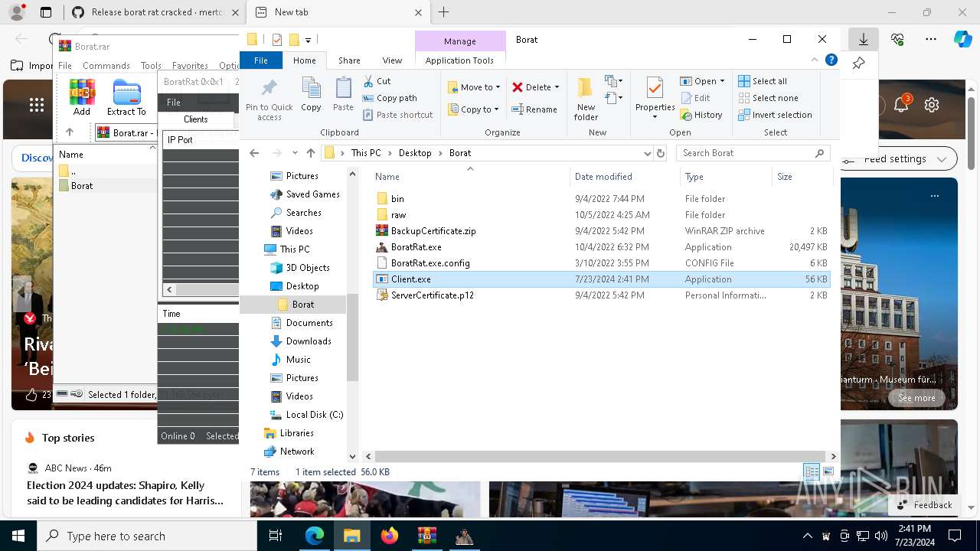Image resolution: width=980 pixels, height=551 pixels.
Task: Open Clients tab in BoratRat window
Action: (x=196, y=119)
